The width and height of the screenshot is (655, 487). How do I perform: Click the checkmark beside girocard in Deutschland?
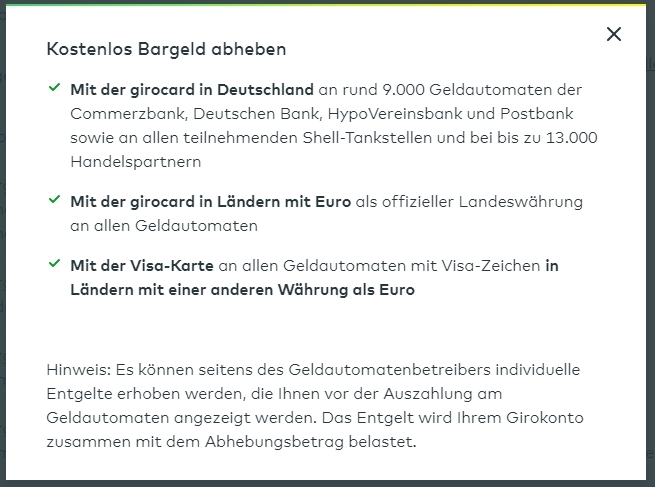point(53,88)
